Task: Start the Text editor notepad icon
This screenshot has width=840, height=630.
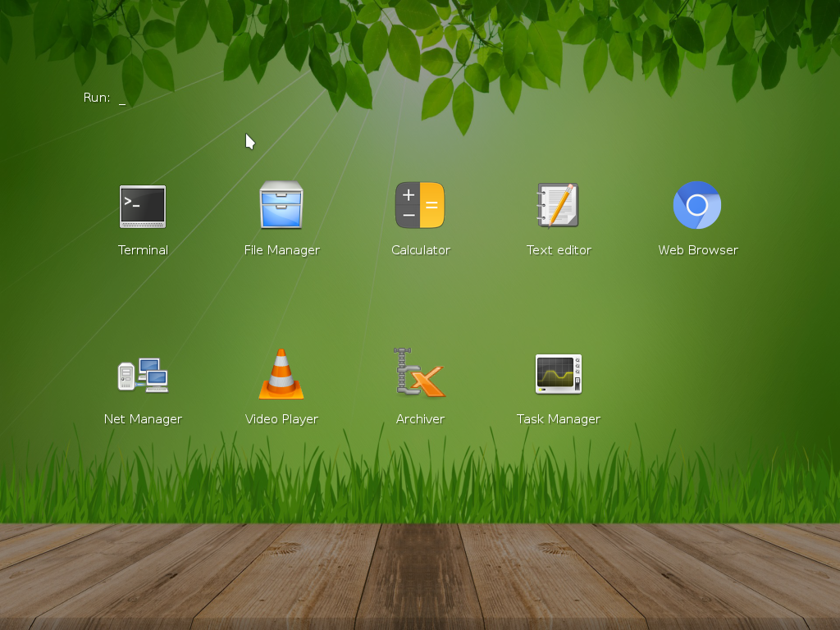Action: (558, 206)
